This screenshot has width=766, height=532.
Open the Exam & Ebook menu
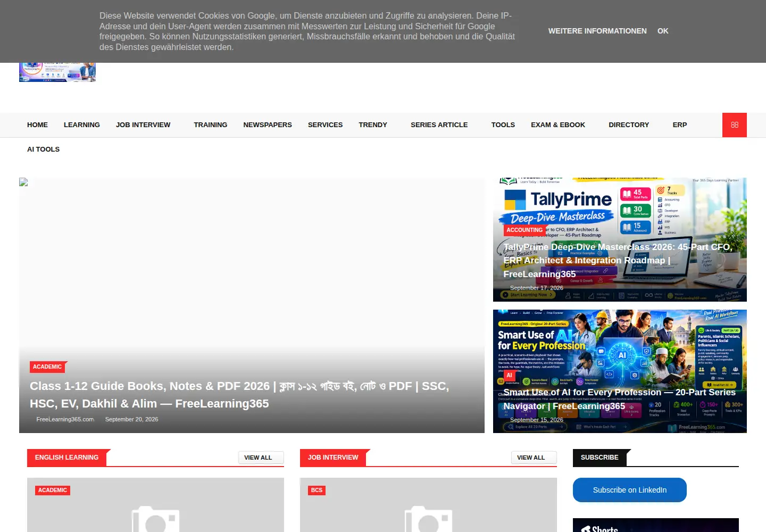[558, 125]
